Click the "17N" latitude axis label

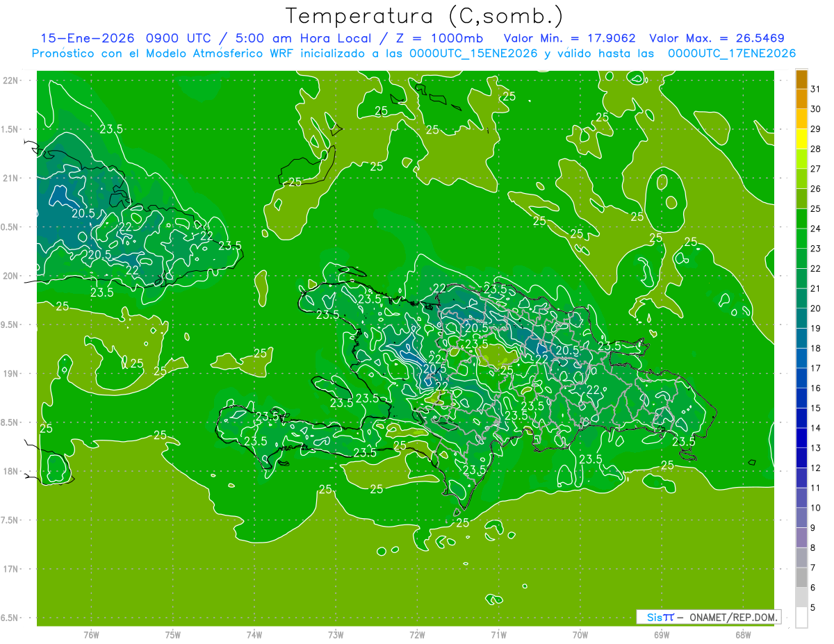click(x=10, y=569)
